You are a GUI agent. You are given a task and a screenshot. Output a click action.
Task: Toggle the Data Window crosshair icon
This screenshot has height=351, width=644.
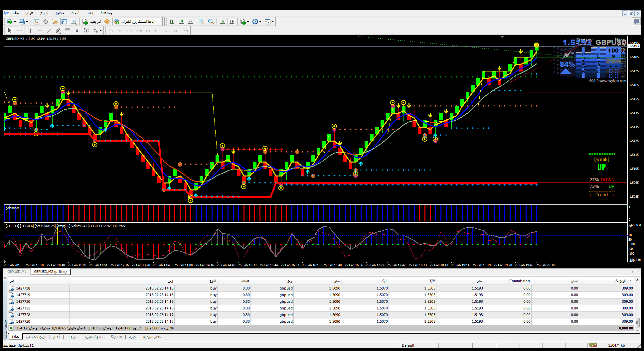[x=46, y=22]
